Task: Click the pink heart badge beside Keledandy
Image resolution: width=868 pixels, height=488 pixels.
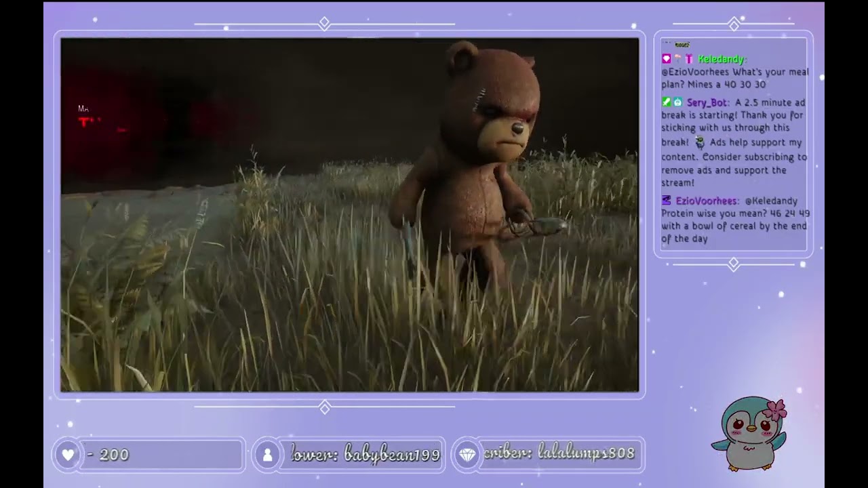Action: pyautogui.click(x=667, y=59)
